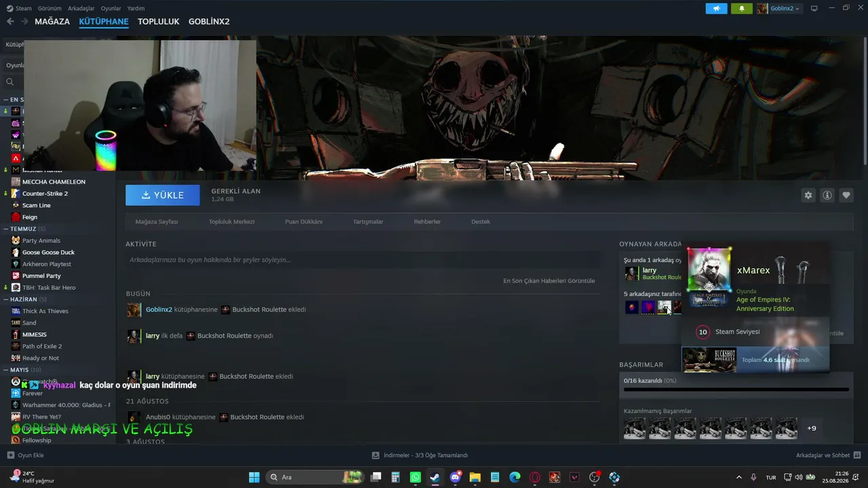The width and height of the screenshot is (868, 488).
Task: Open the green notifications bell
Action: click(742, 8)
